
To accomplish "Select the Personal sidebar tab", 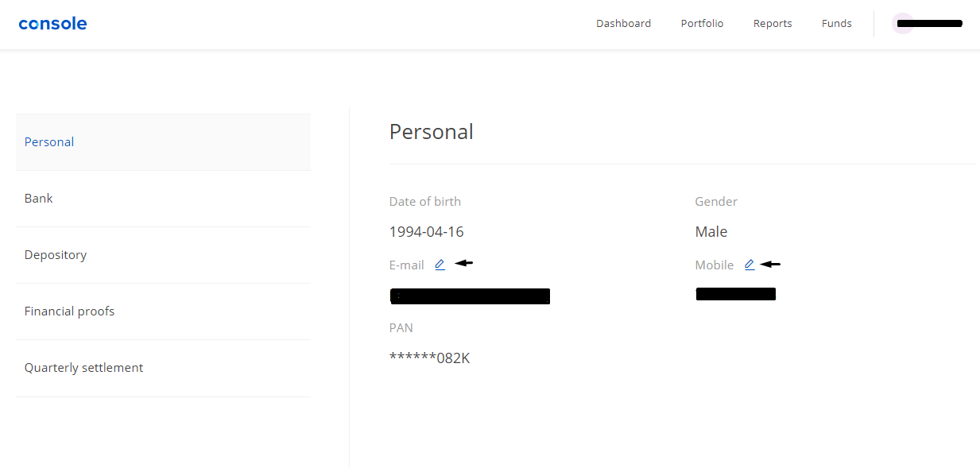I will point(163,142).
